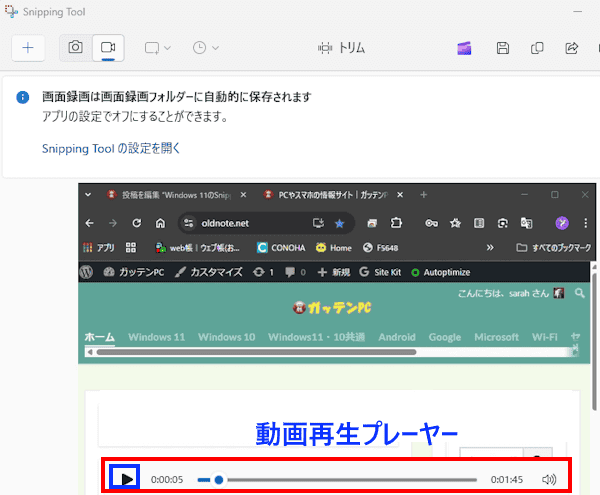Click the bookmark star icon

point(339,223)
